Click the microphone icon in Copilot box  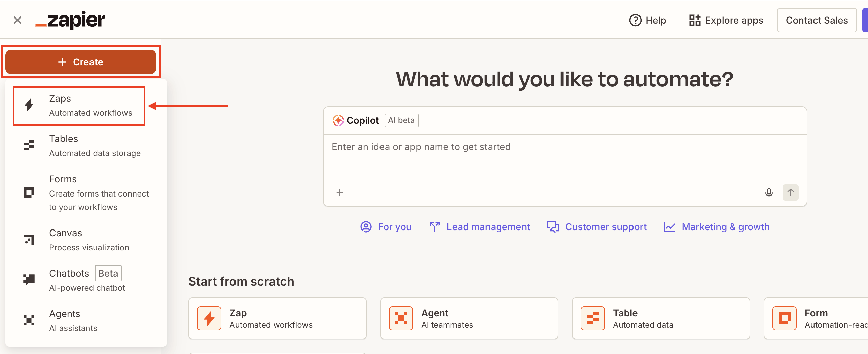click(769, 192)
